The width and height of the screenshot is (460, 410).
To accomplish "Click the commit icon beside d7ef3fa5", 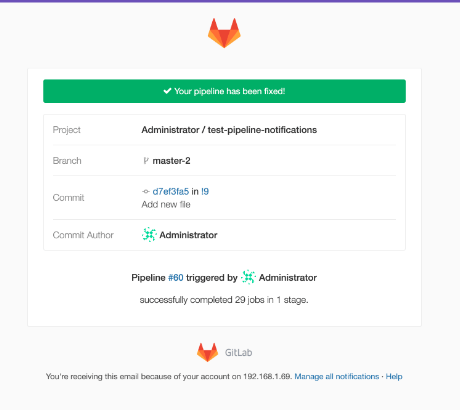I will (x=146, y=191).
